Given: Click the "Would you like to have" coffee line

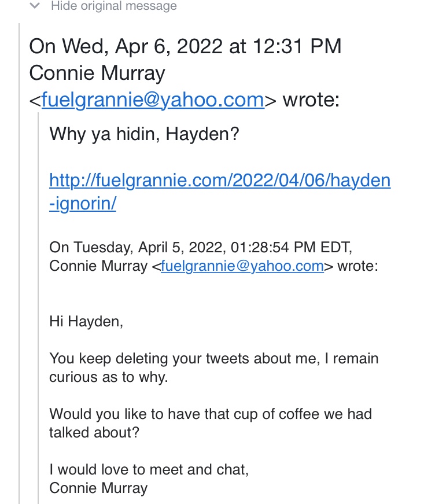Looking at the screenshot, I should [211, 414].
